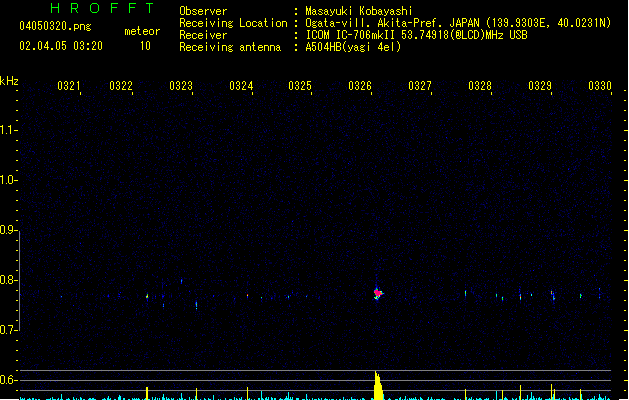Click time marker 0328
Screen dimensions: 629x400
(480, 86)
